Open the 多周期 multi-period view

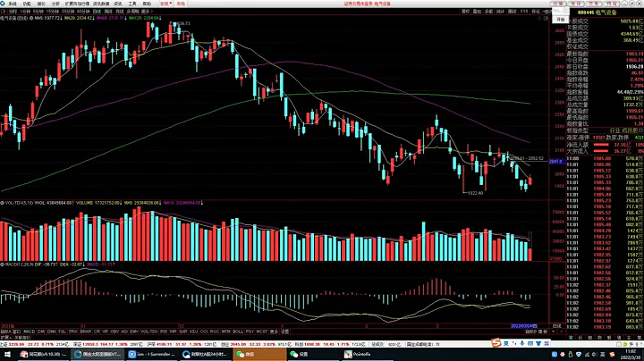tap(132, 11)
